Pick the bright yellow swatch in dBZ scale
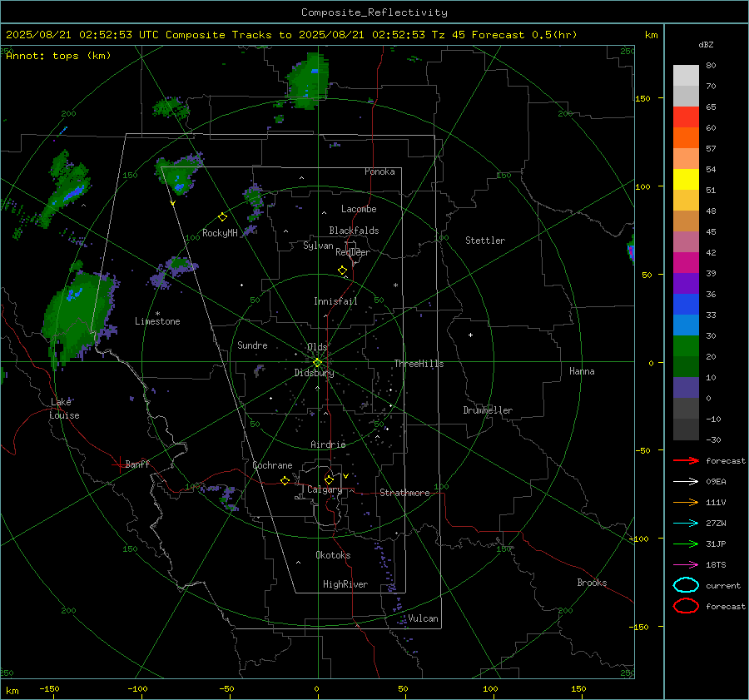Screen dimensions: 749x700 tap(686, 180)
